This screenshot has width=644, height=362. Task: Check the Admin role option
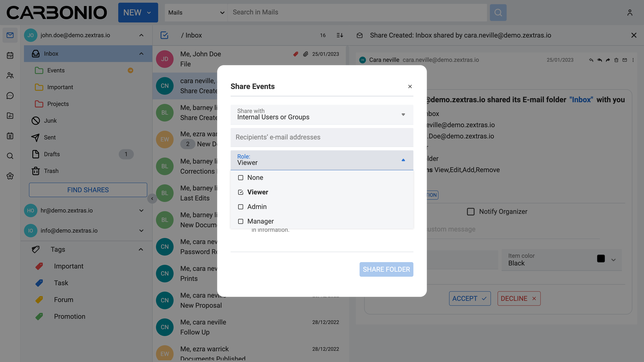240,207
